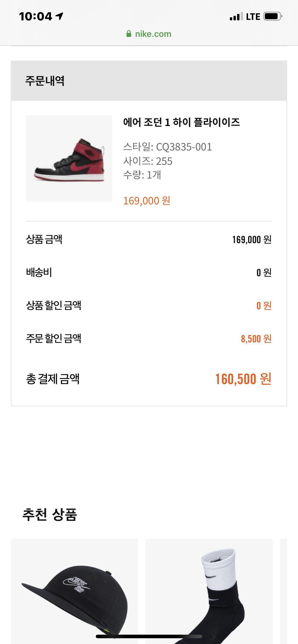Open the black Nike SB cap recommendation
This screenshot has width=298, height=644.
pos(74,590)
